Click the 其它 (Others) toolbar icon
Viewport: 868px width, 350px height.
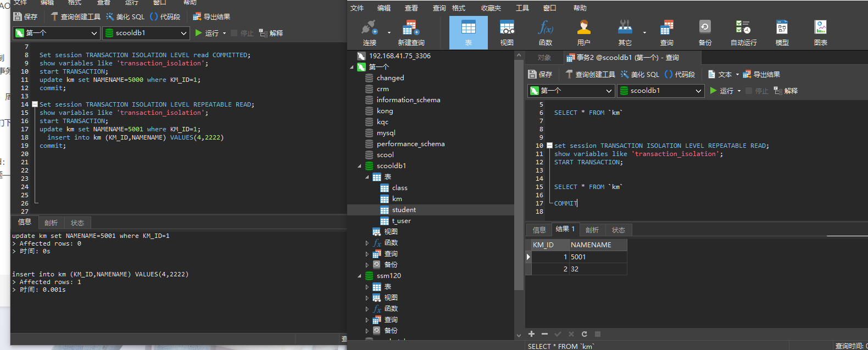(x=625, y=32)
